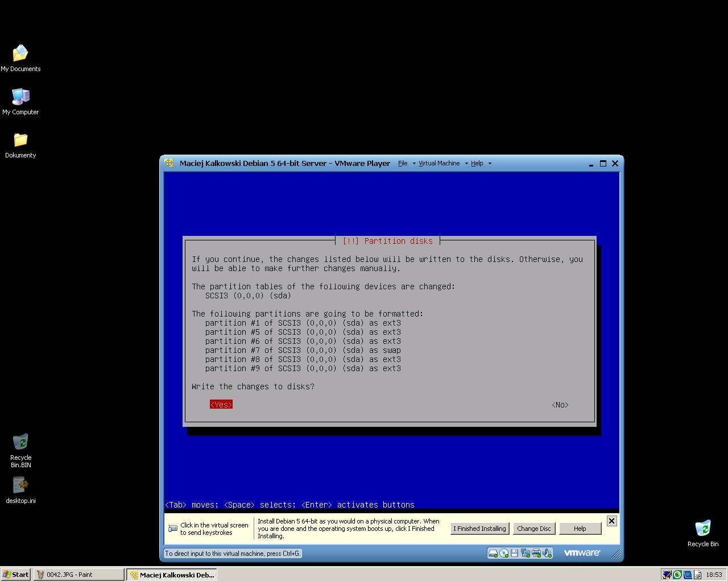Click the VMware printer status icon
This screenshot has height=582, width=728.
pos(536,553)
